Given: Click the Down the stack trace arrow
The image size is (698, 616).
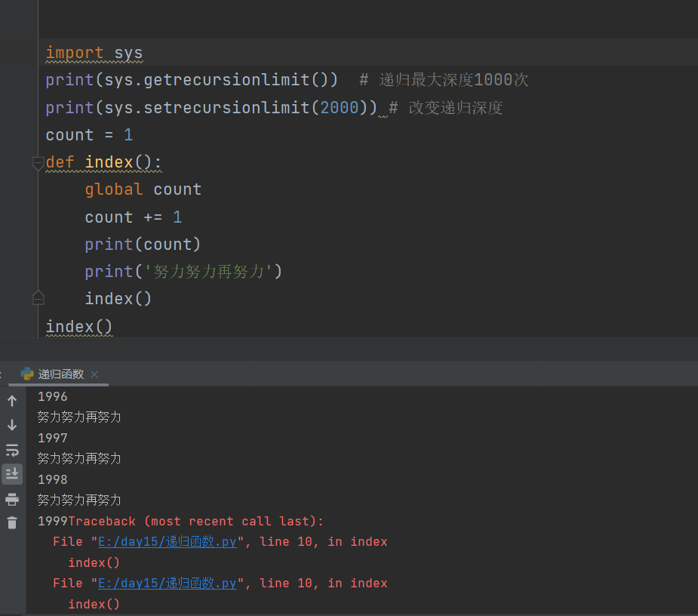Looking at the screenshot, I should (x=12, y=425).
